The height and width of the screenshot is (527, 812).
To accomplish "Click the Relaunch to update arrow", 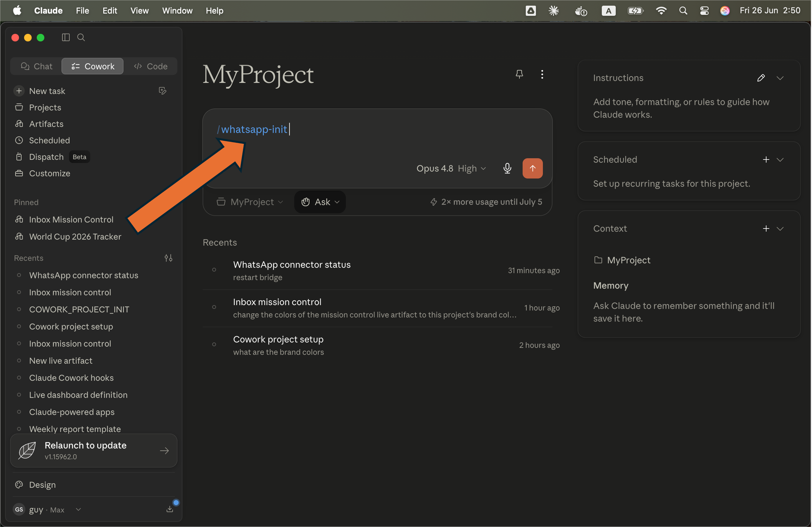I will (x=164, y=451).
